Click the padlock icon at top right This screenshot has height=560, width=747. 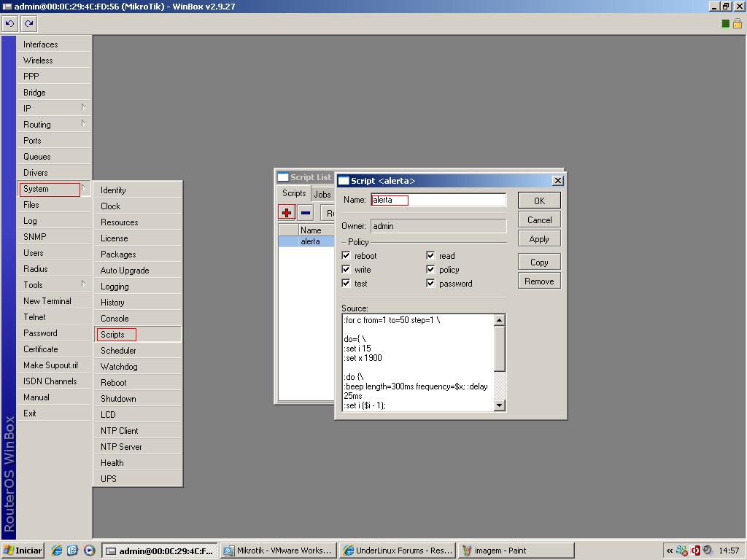coord(738,23)
